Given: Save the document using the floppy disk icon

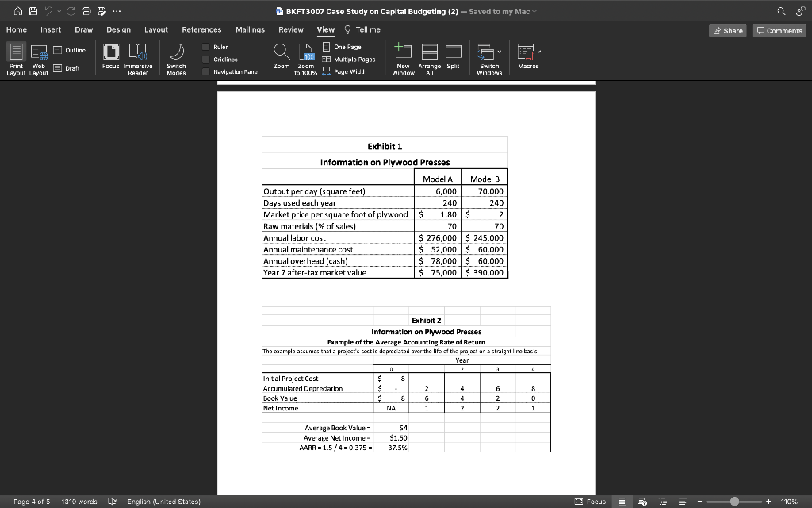Looking at the screenshot, I should [33, 11].
